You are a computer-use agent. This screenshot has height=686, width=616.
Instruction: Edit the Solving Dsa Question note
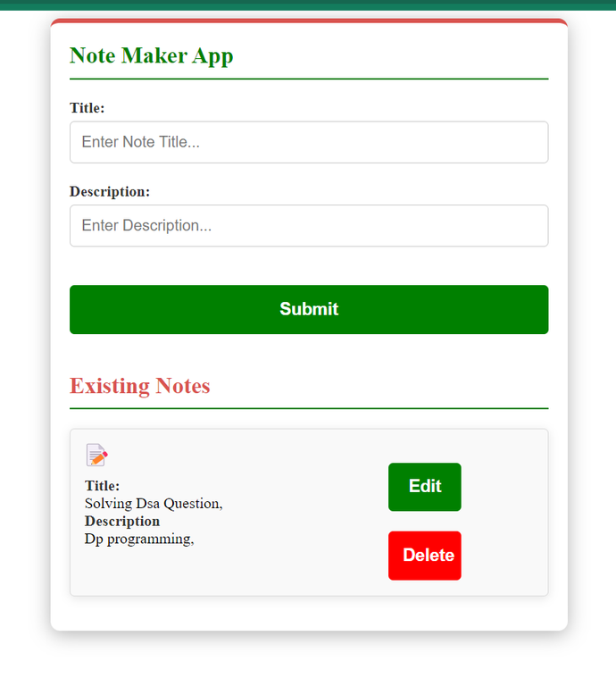[425, 487]
